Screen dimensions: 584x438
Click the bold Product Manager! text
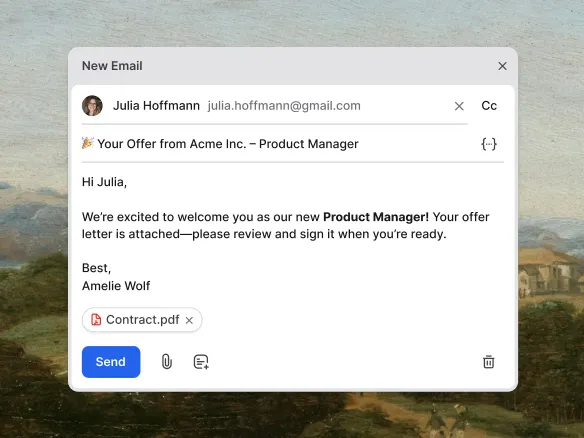[376, 217]
